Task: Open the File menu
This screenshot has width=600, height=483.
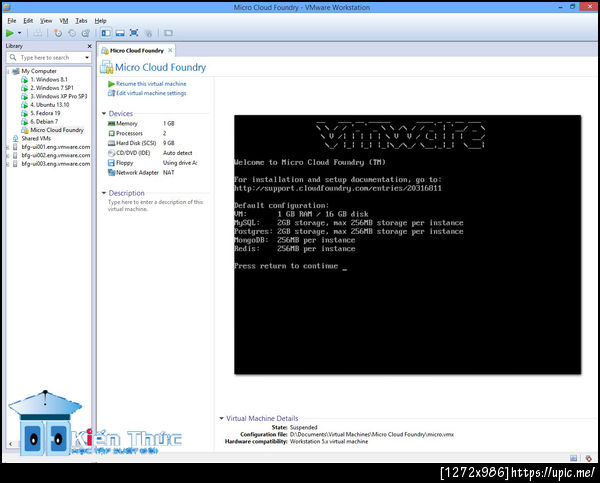Action: 12,21
